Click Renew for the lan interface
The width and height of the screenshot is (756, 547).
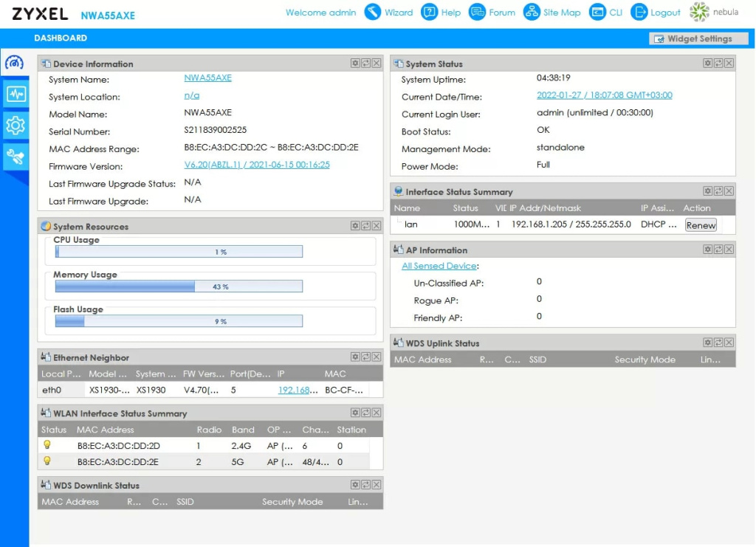[x=700, y=225]
